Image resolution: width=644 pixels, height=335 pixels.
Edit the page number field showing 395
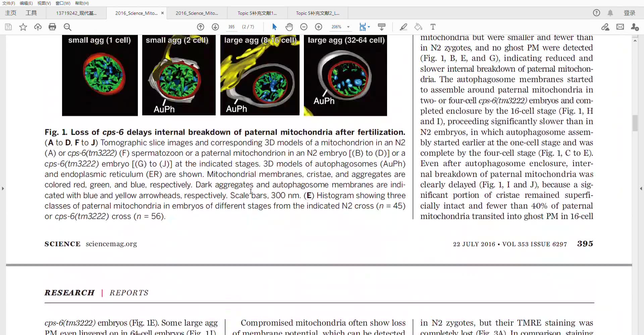231,27
